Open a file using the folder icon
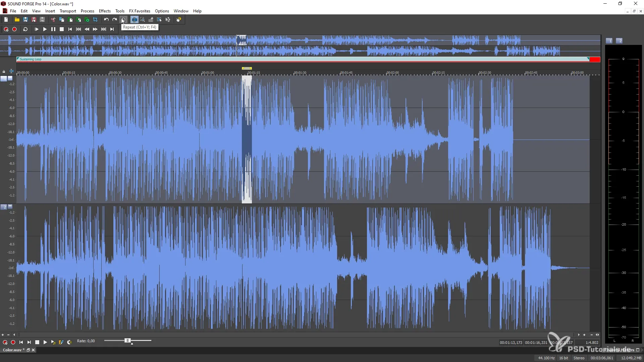Screen dimensions: 644x362 click(17, 19)
